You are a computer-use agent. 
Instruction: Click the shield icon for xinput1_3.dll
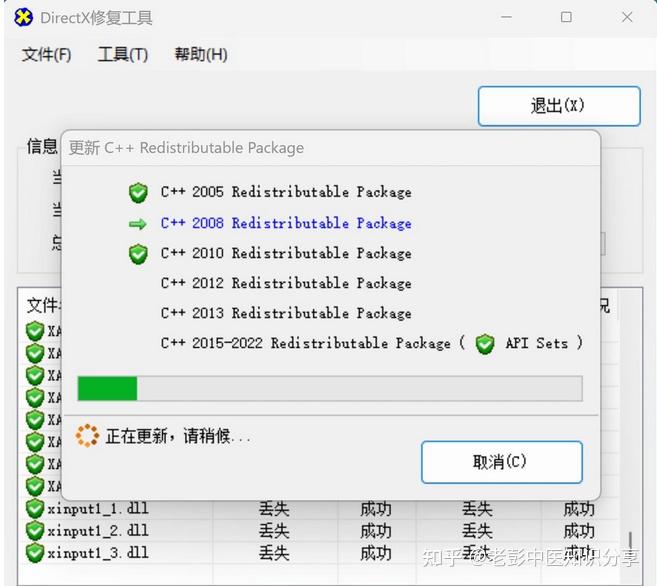pyautogui.click(x=35, y=553)
